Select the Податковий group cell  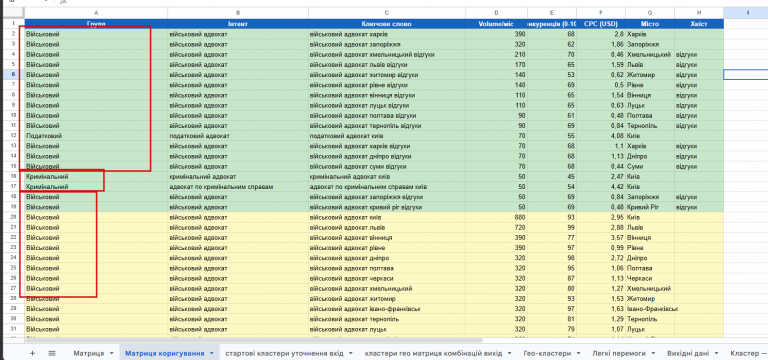click(96, 136)
